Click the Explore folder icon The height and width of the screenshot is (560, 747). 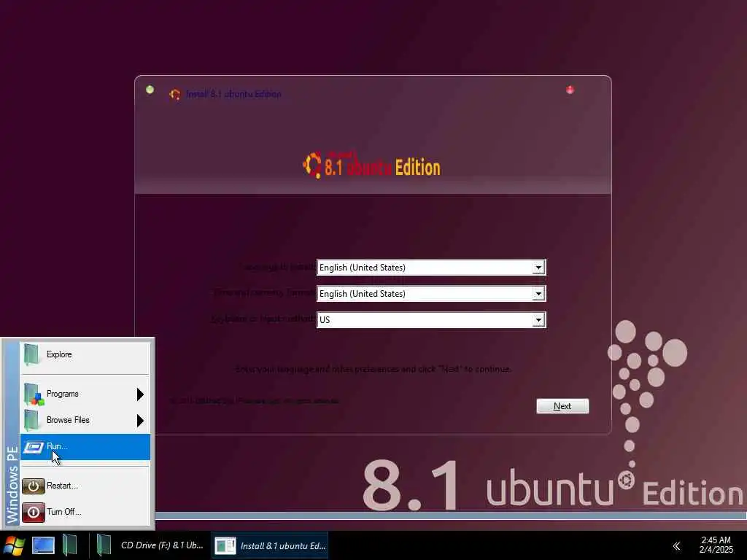coord(31,355)
